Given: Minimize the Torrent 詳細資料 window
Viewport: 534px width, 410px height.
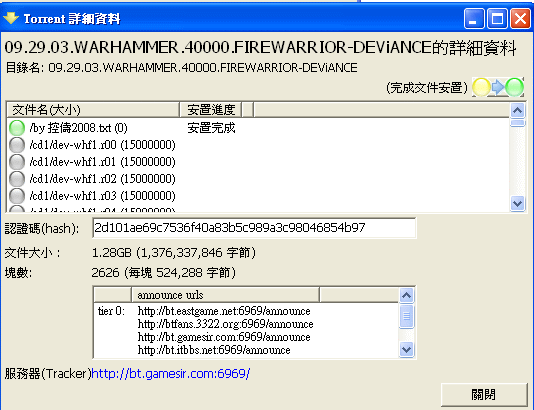Looking at the screenshot, I should click(x=474, y=18).
